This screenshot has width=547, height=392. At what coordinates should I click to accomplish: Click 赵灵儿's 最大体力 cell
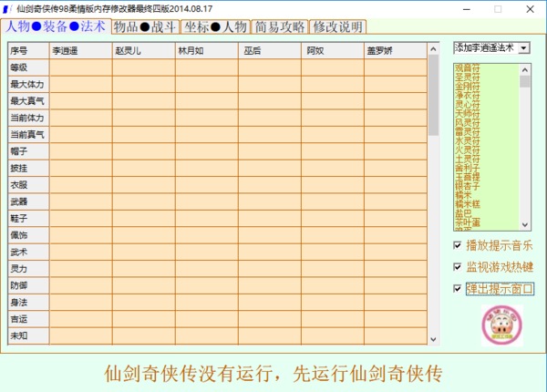click(x=144, y=85)
